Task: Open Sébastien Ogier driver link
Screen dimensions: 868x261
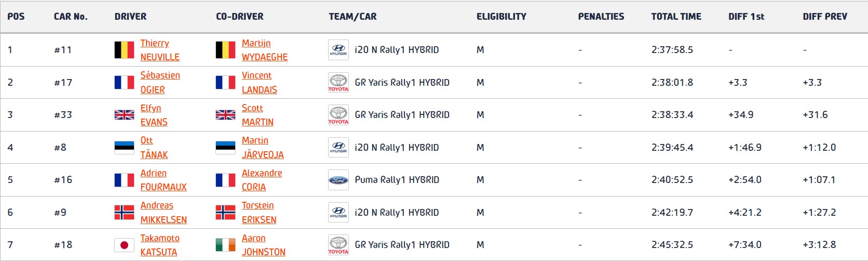Action: [x=160, y=82]
